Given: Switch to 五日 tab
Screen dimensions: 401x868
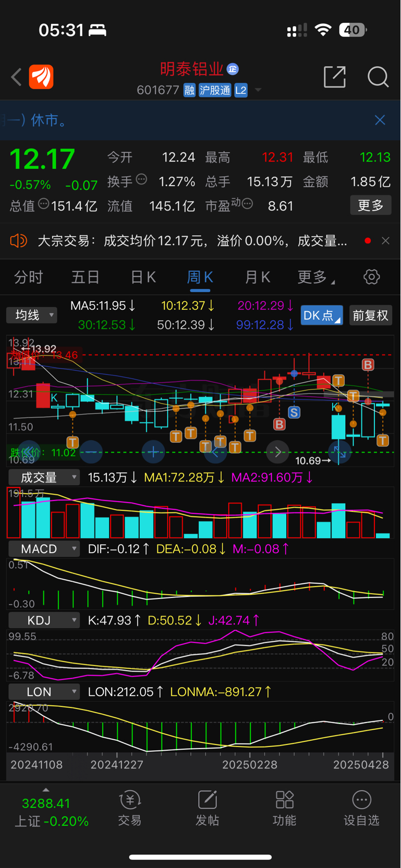Looking at the screenshot, I should click(x=86, y=277).
